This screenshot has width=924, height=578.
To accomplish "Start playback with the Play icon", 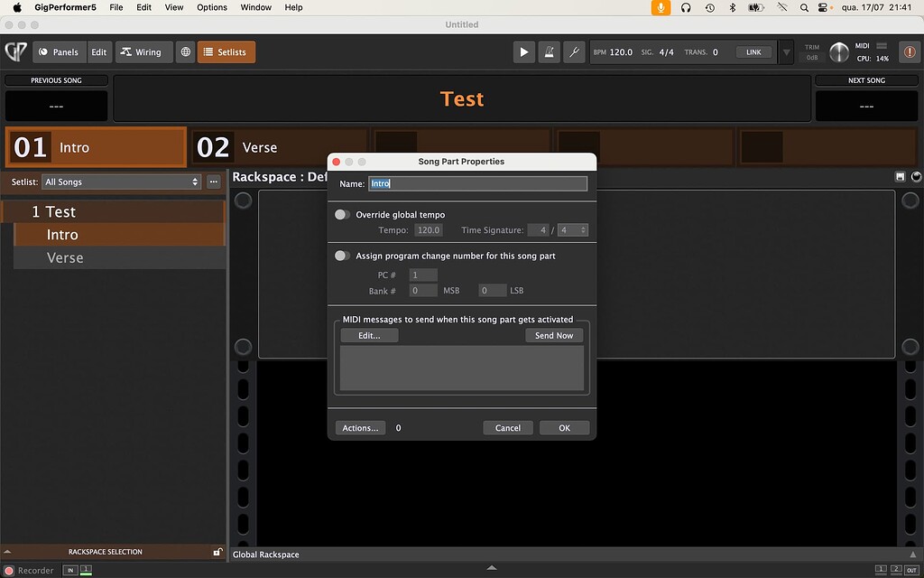I will (524, 51).
